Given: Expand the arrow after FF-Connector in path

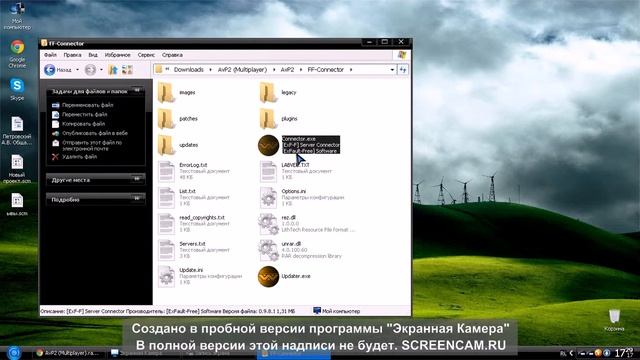Looking at the screenshot, I should click(351, 70).
